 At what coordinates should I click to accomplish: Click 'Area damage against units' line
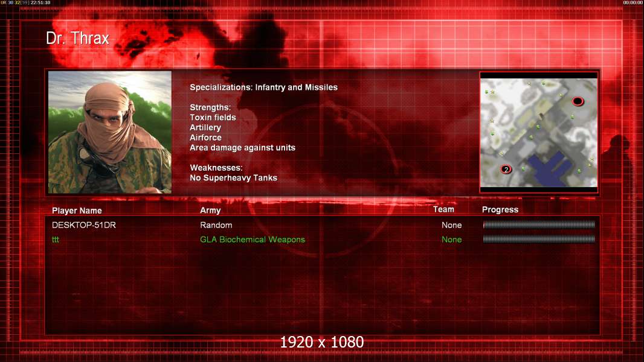pos(242,148)
